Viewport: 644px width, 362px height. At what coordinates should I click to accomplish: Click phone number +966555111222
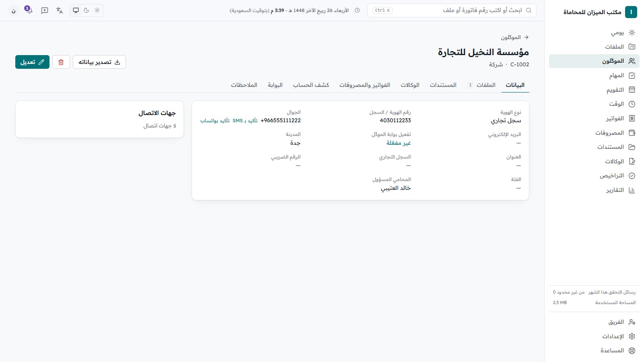click(x=281, y=120)
